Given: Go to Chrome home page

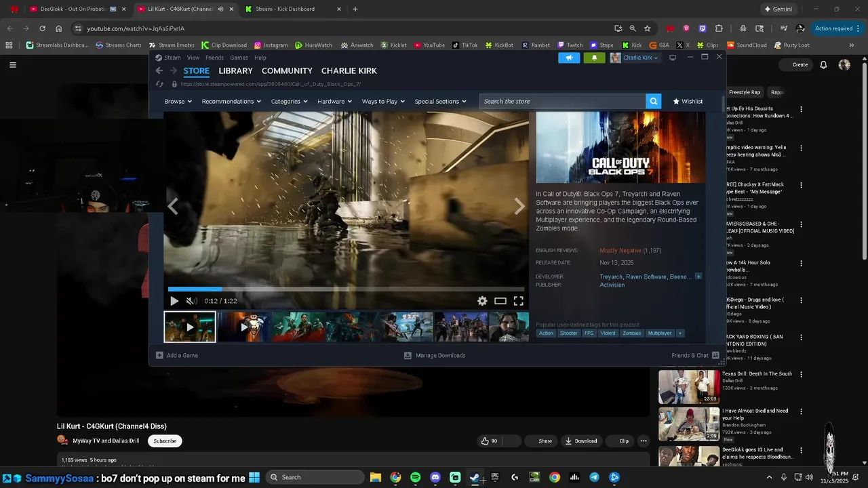Looking at the screenshot, I should (59, 28).
